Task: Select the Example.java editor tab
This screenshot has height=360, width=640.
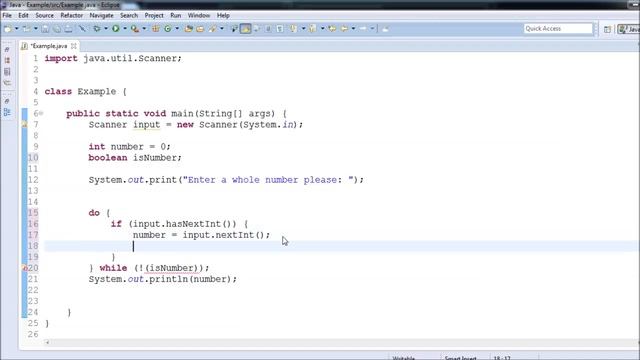Action: tap(49, 46)
